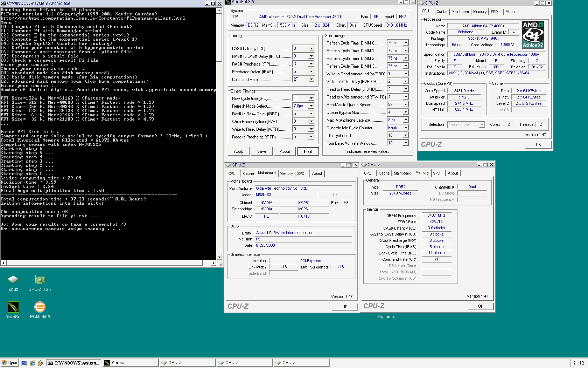Expand Dynamic Idle Cycle Counter dropdown
Image resolution: width=588 pixels, height=368 pixels.
(x=405, y=128)
